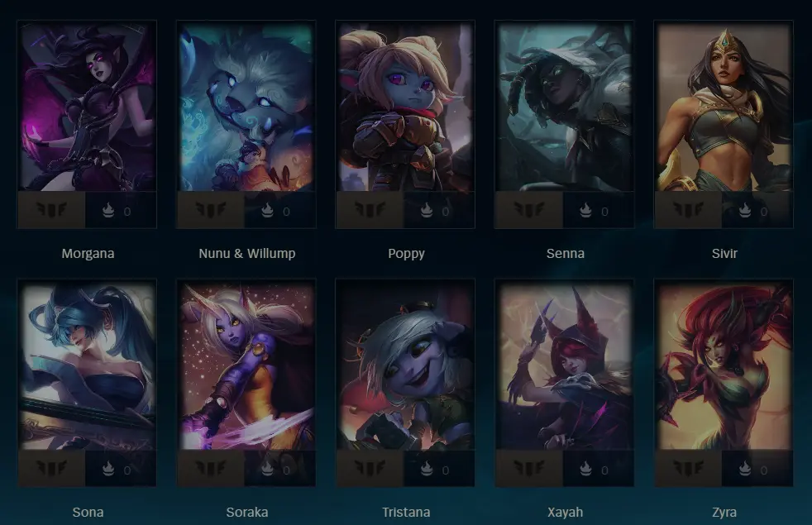Click the flame points icon under Sivir
Image resolution: width=812 pixels, height=525 pixels.
tap(745, 210)
